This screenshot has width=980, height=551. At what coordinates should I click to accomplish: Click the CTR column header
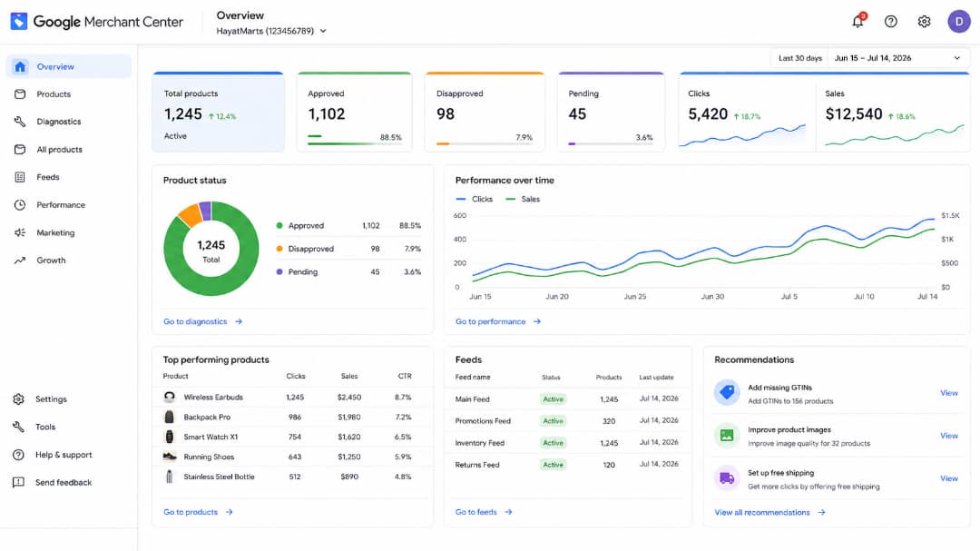coord(405,376)
